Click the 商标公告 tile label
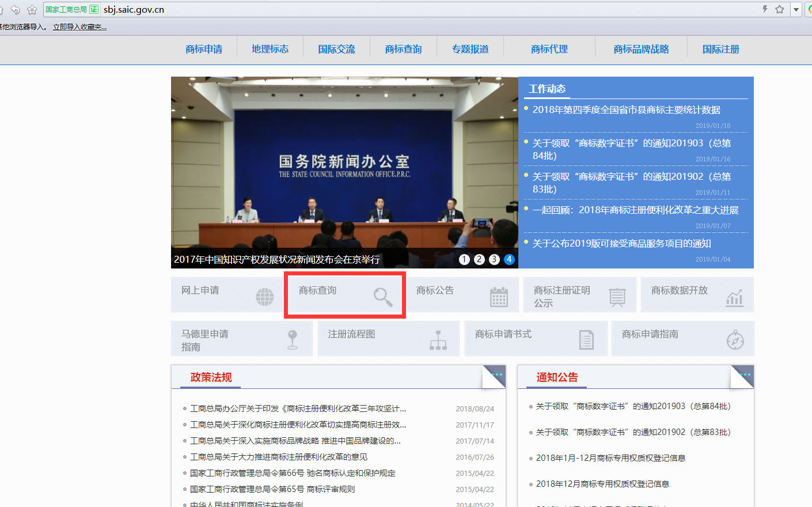This screenshot has width=812, height=507. pyautogui.click(x=435, y=290)
